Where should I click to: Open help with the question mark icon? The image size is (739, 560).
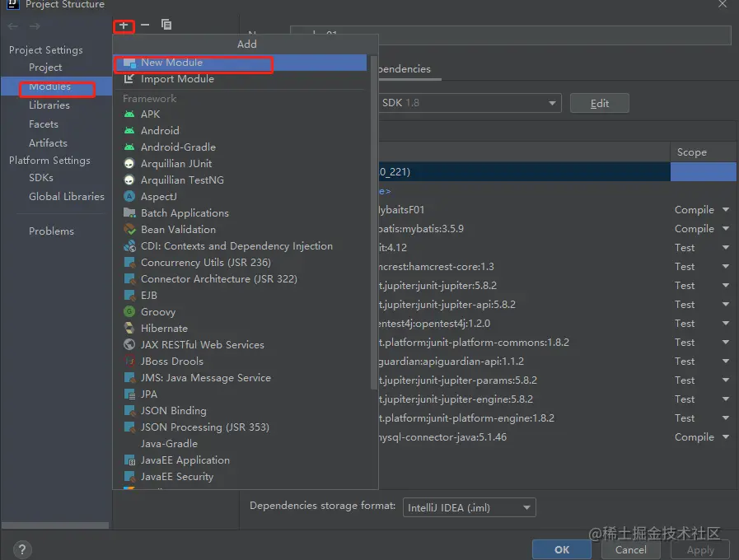point(22,549)
